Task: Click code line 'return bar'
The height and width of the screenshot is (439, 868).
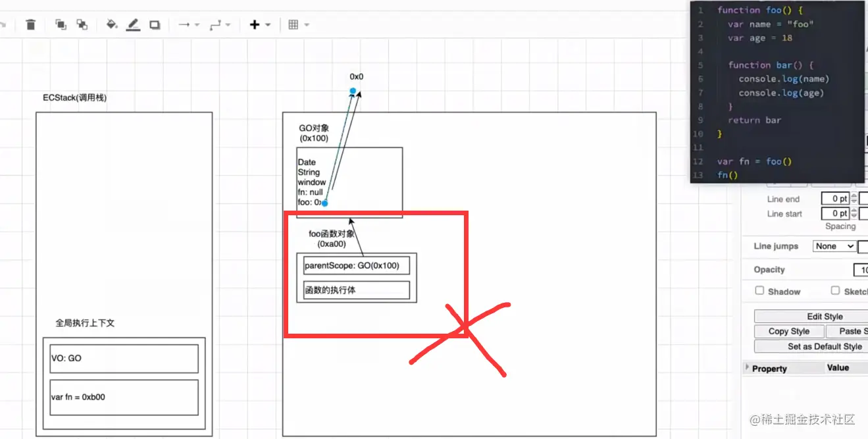Action: coord(754,120)
